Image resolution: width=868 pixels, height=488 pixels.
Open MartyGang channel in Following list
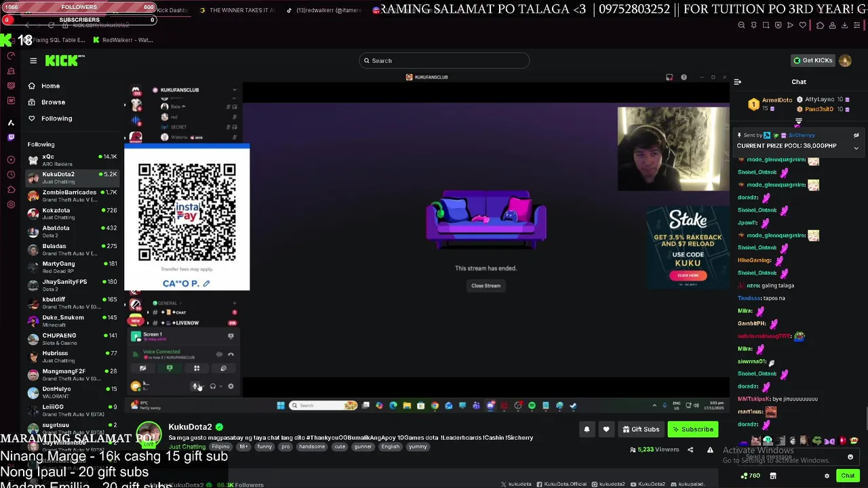pyautogui.click(x=72, y=267)
